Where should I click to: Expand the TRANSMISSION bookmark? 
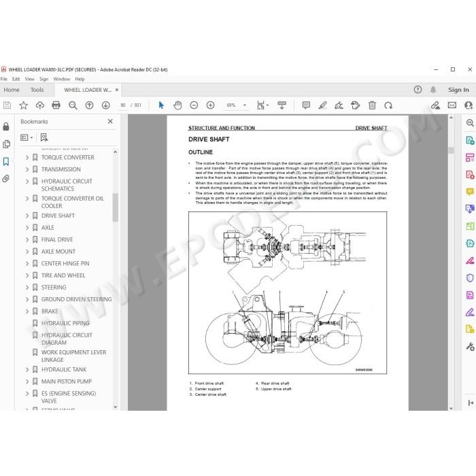(x=27, y=169)
